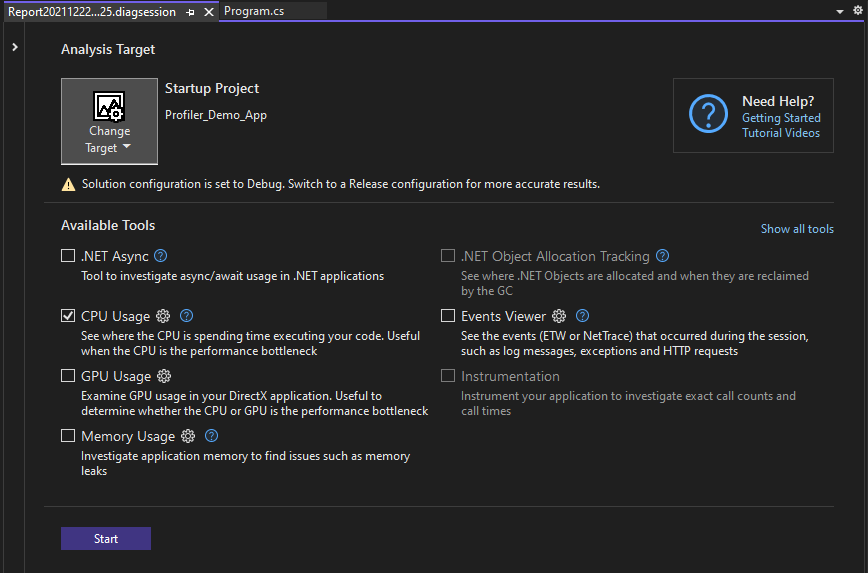Show help for CPU Usage tool
Screen dimensions: 868x573
pyautogui.click(x=187, y=316)
